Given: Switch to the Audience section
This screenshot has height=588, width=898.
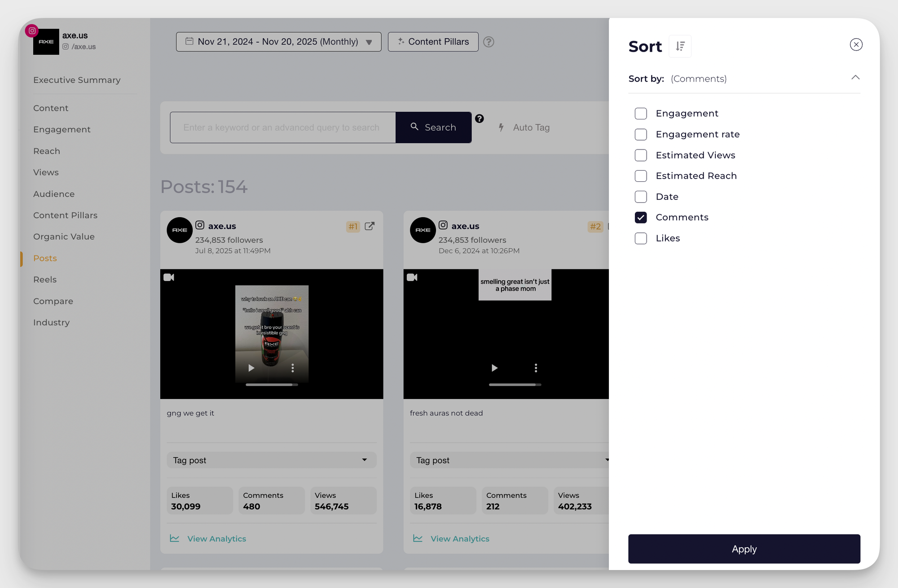Looking at the screenshot, I should 54,194.
